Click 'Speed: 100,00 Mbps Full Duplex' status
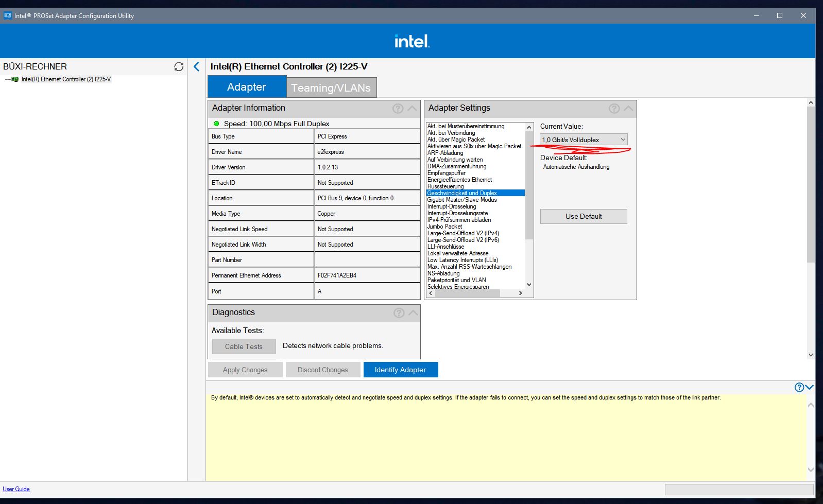Viewport: 823px width, 504px height. point(277,124)
